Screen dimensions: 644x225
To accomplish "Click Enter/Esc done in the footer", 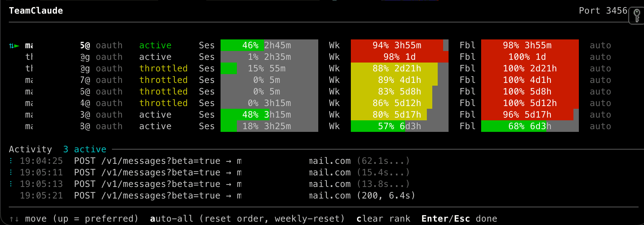I will 459,219.
